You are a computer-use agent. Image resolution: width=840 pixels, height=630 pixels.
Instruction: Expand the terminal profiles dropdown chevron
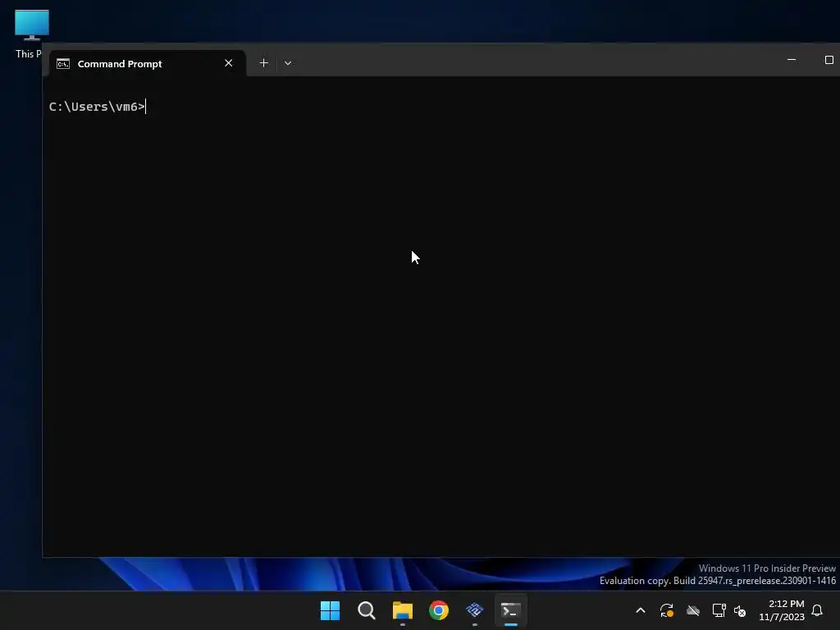[288, 63]
